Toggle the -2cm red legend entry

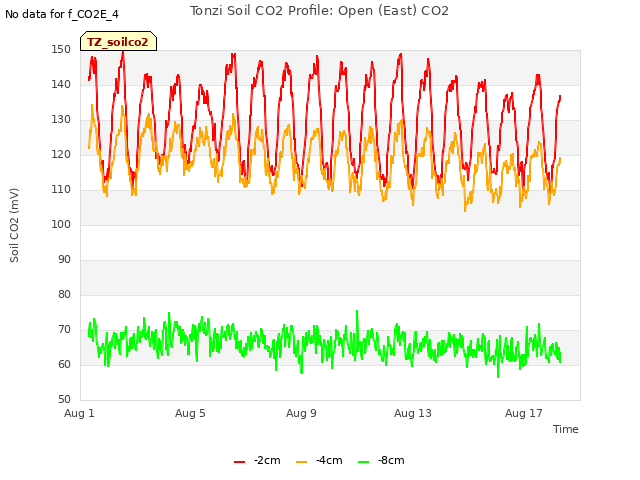tap(257, 460)
